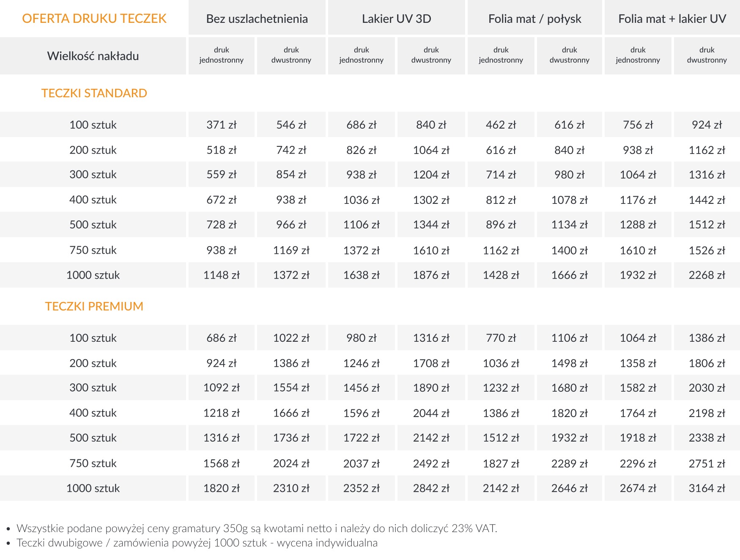
Task: Click the 1827 zł price cell
Action: point(501,463)
